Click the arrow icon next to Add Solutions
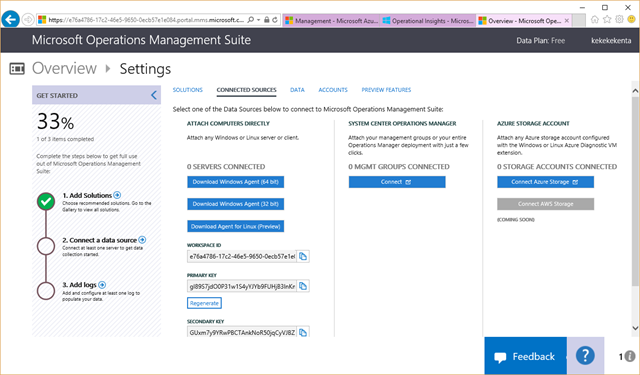This screenshot has width=640, height=375. pyautogui.click(x=117, y=195)
